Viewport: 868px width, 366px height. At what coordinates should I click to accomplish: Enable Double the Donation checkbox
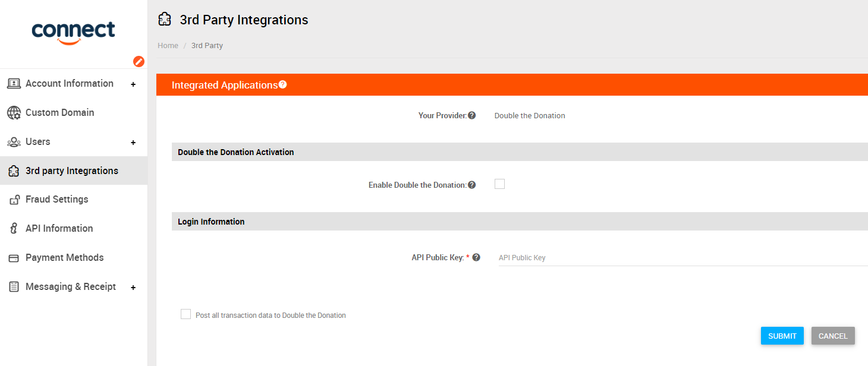click(x=499, y=184)
